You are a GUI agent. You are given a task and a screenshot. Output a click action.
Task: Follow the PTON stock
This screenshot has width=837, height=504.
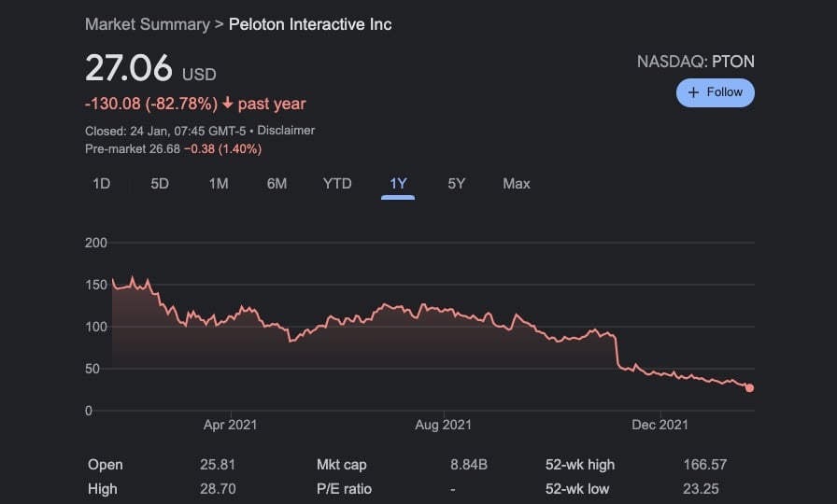click(x=715, y=92)
